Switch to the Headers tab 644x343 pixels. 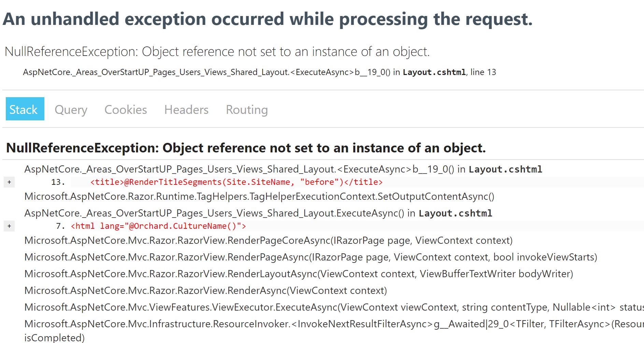(x=186, y=109)
